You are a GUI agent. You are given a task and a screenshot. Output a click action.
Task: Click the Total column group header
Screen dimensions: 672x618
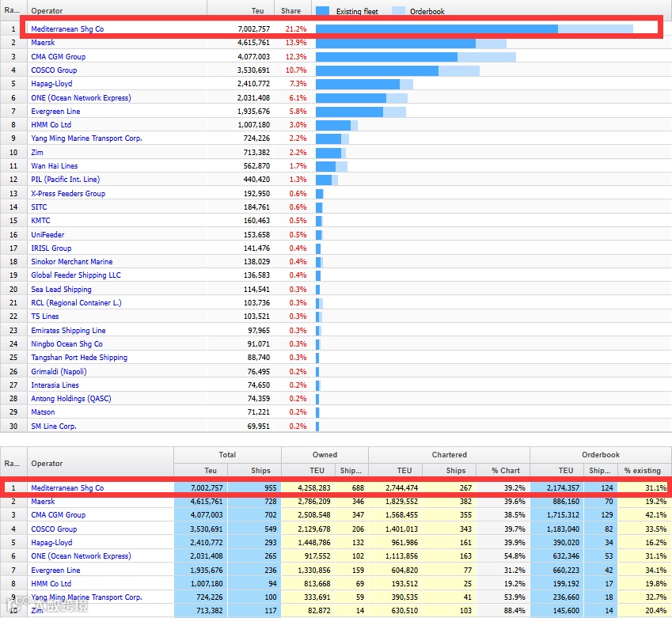pyautogui.click(x=227, y=455)
